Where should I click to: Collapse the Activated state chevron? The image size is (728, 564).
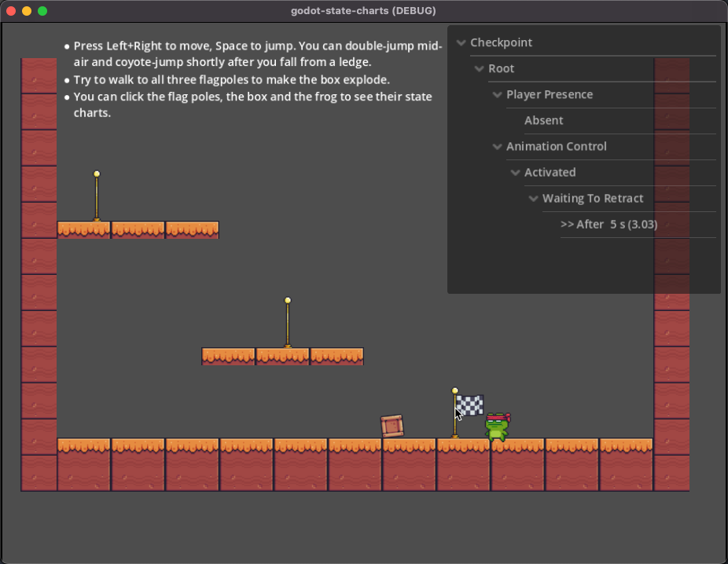tap(516, 173)
